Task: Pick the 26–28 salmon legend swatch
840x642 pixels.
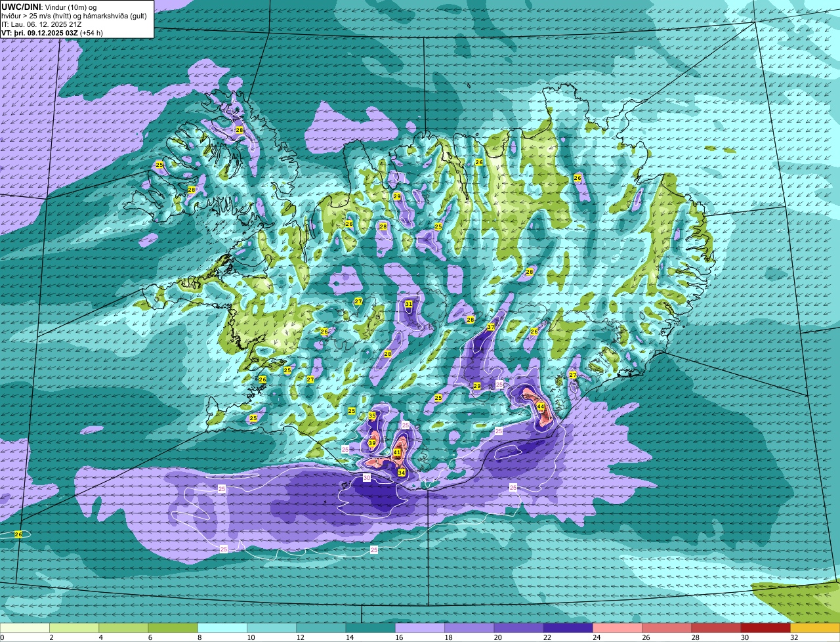Action: [667, 628]
